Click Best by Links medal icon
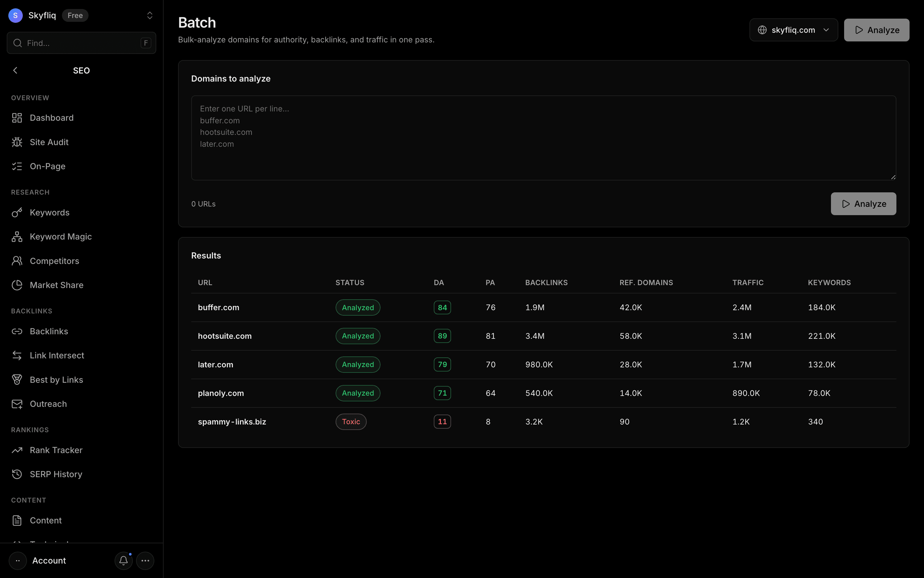Image resolution: width=924 pixels, height=578 pixels. [17, 380]
